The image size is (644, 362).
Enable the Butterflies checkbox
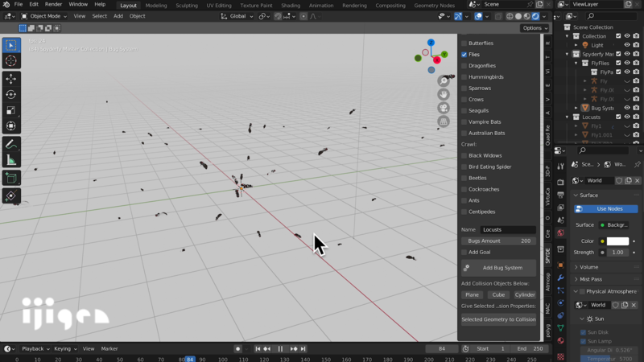(x=464, y=43)
